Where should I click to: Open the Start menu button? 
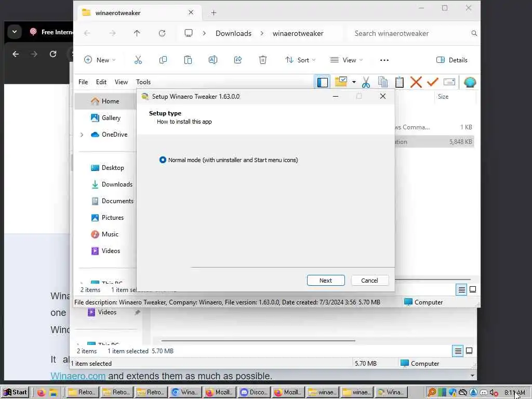click(x=15, y=392)
